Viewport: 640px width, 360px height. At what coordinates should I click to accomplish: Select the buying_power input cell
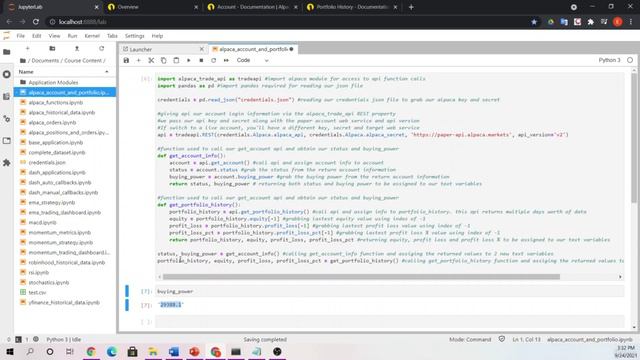coord(390,291)
